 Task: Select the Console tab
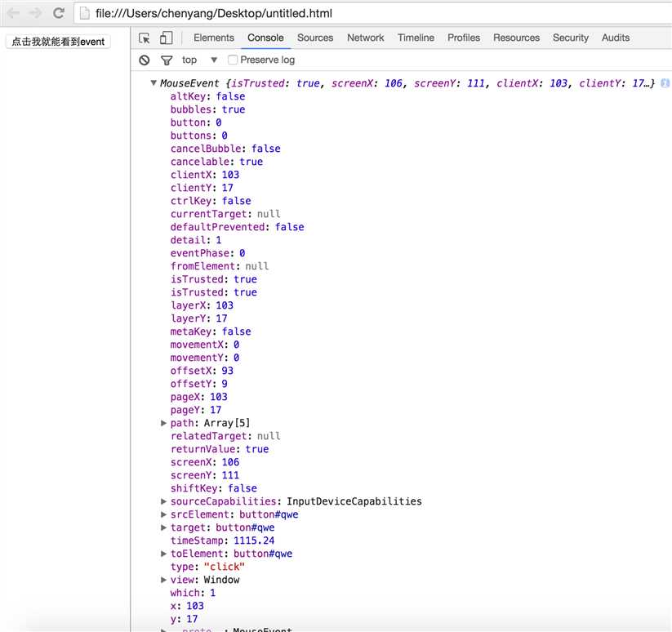tap(265, 38)
